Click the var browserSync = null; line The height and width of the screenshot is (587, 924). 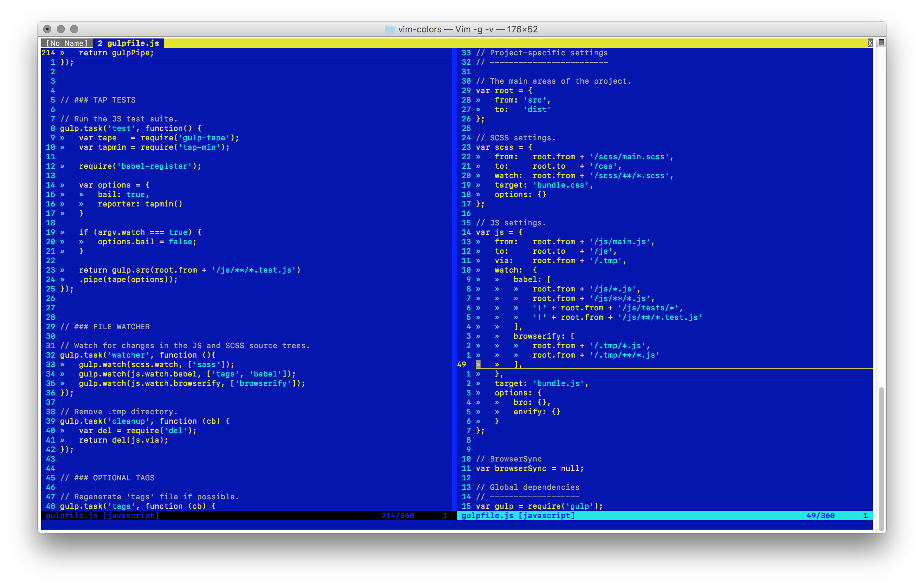point(529,468)
